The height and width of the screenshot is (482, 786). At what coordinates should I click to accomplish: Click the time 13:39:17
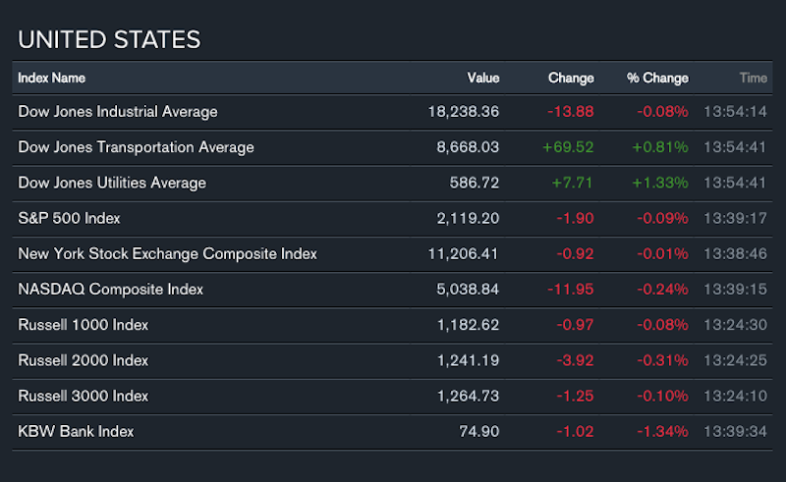point(735,218)
